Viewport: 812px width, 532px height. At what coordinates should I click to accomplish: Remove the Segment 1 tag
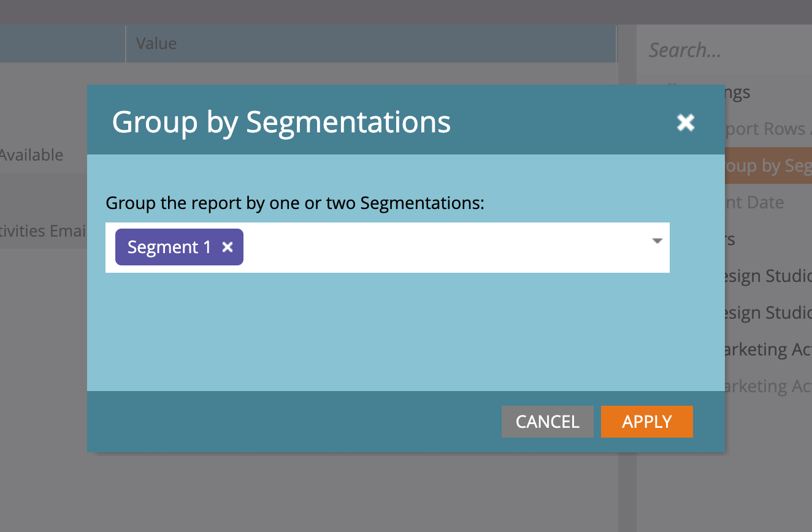pyautogui.click(x=228, y=247)
